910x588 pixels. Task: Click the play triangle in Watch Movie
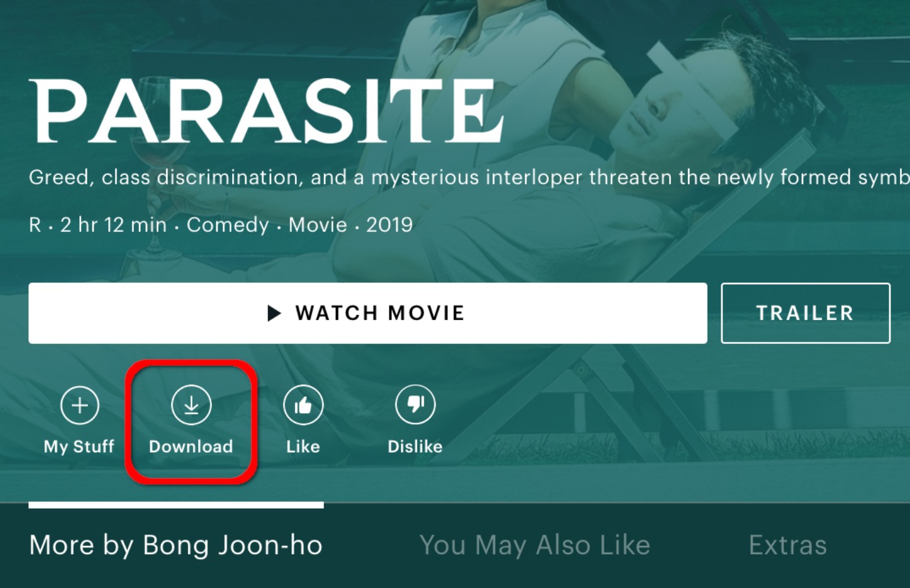tap(274, 313)
